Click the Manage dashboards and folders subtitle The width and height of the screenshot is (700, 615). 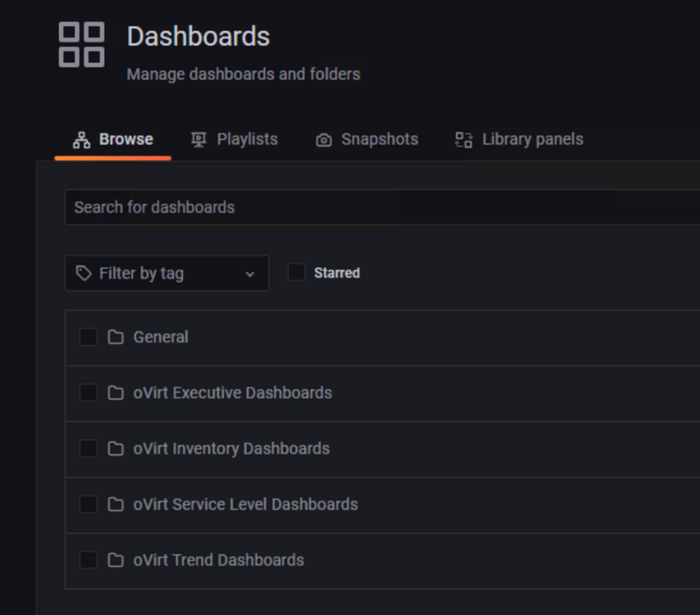(x=244, y=74)
